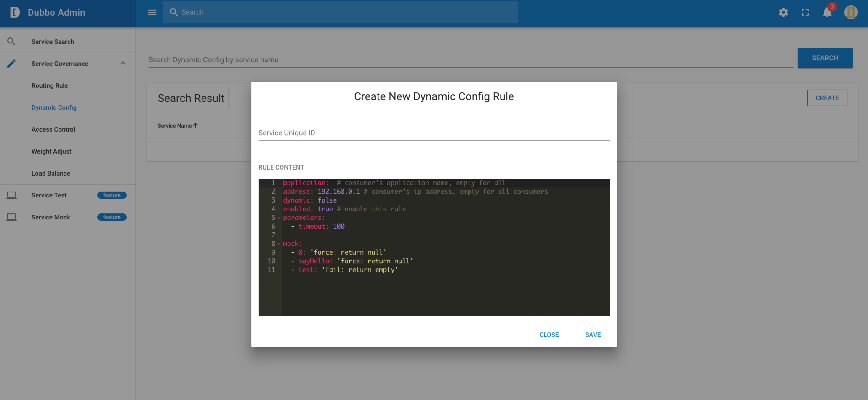This screenshot has height=400, width=868.
Task: Click the hamburger menu to collapse sidebar
Action: 152,12
